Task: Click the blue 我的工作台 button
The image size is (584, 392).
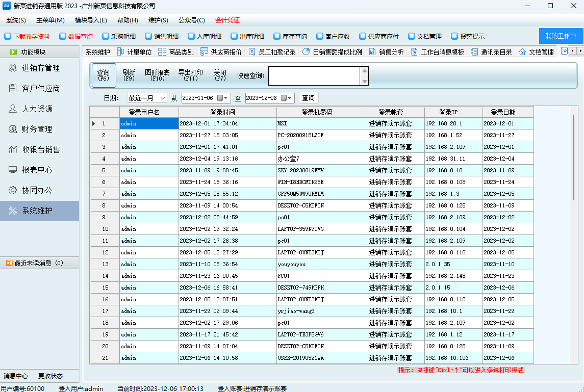Action: pos(561,36)
